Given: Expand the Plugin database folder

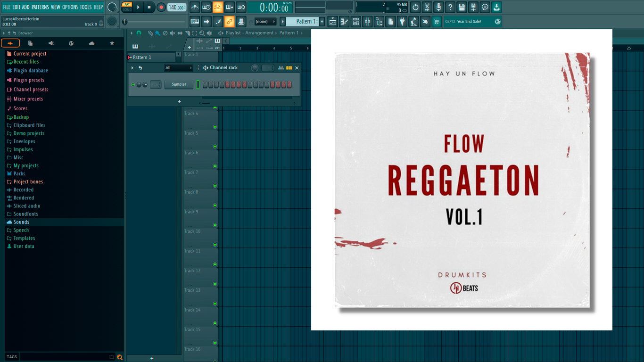Looking at the screenshot, I should 31,71.
